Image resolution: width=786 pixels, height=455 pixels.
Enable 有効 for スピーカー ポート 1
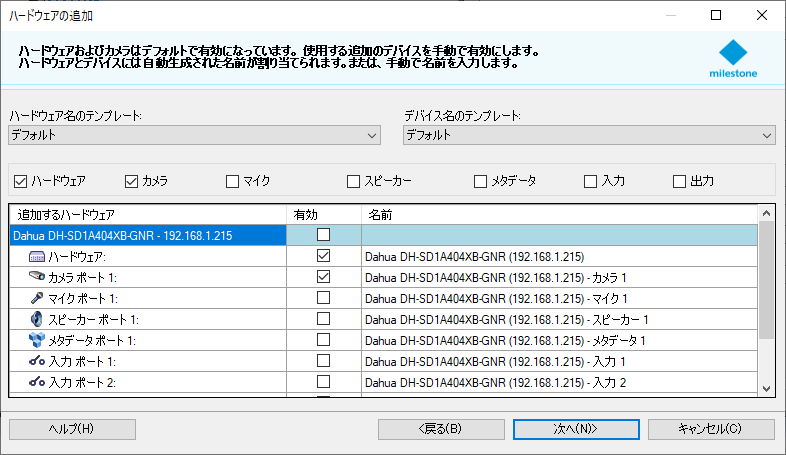click(323, 319)
